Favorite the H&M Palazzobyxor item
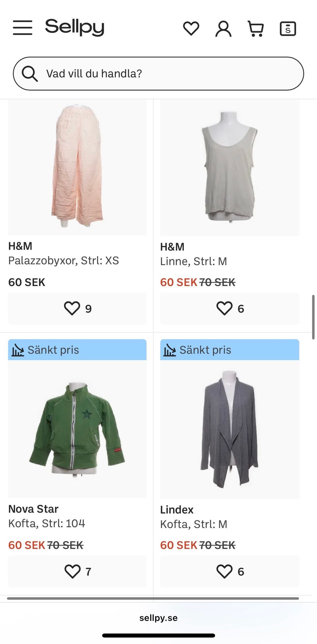This screenshot has width=317, height=644. tap(77, 309)
